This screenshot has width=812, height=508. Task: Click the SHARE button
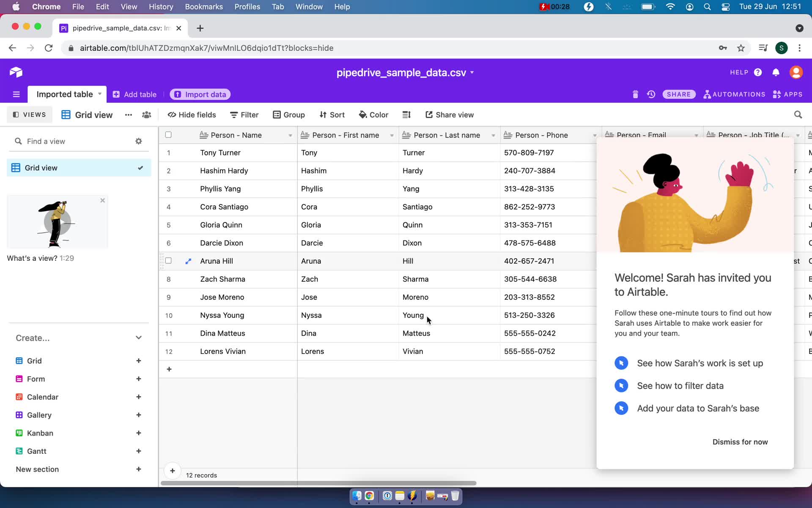tap(679, 94)
